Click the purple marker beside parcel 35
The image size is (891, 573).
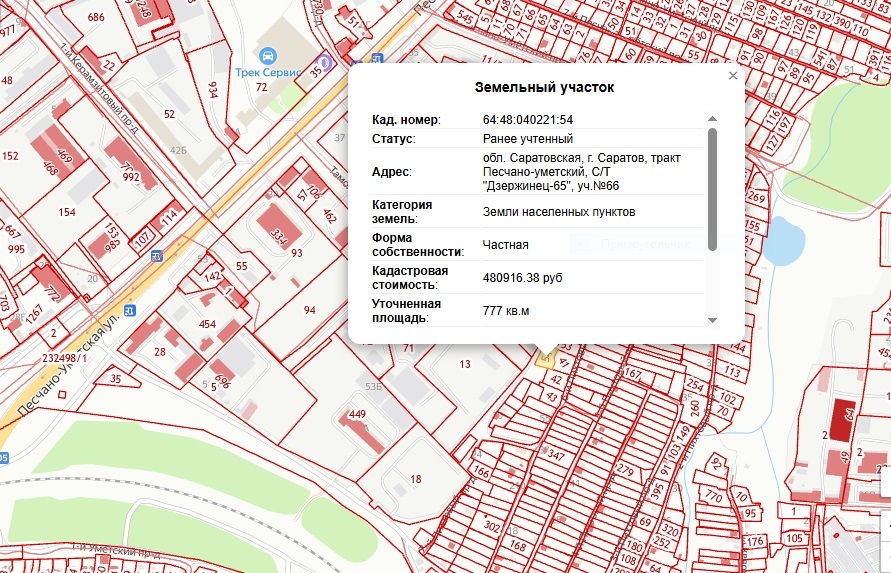[x=326, y=62]
